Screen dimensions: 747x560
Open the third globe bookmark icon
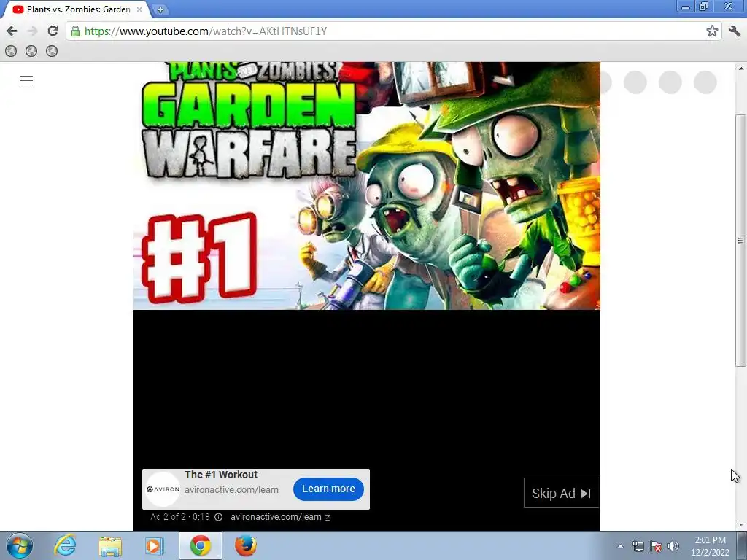52,51
